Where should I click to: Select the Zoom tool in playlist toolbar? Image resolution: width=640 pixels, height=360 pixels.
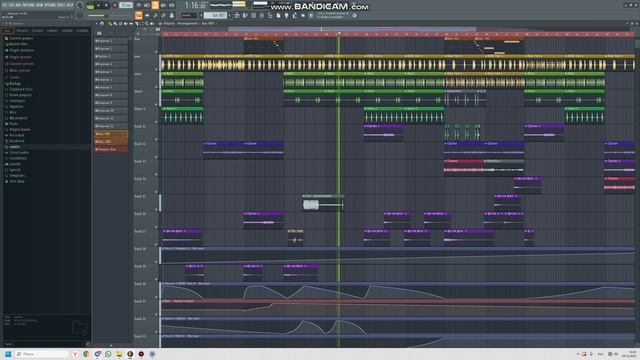[147, 24]
